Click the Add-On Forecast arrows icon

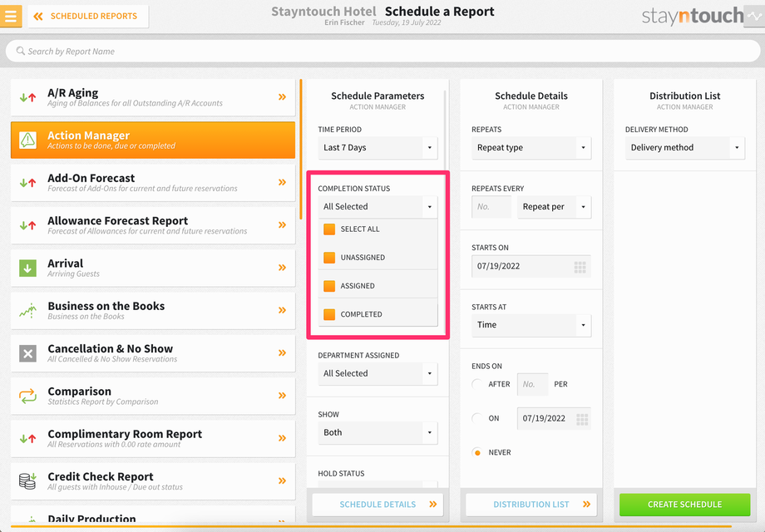coord(27,183)
